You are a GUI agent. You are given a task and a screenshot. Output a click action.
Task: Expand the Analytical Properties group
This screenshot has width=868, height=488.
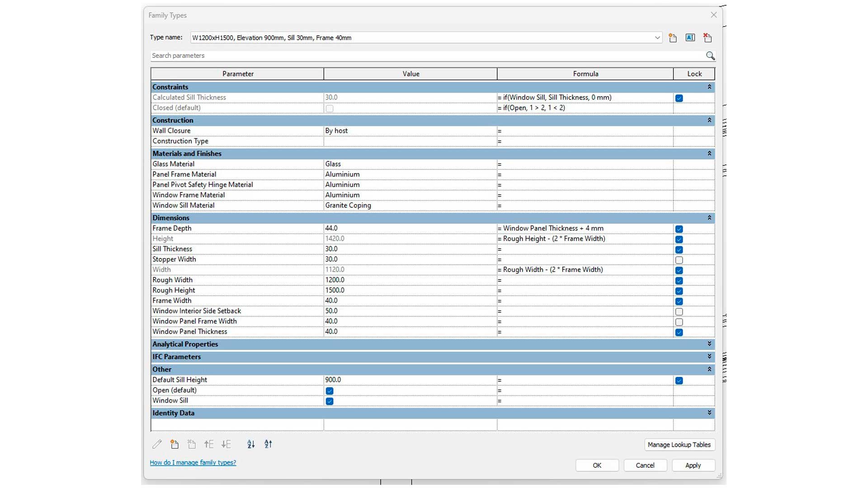click(709, 344)
